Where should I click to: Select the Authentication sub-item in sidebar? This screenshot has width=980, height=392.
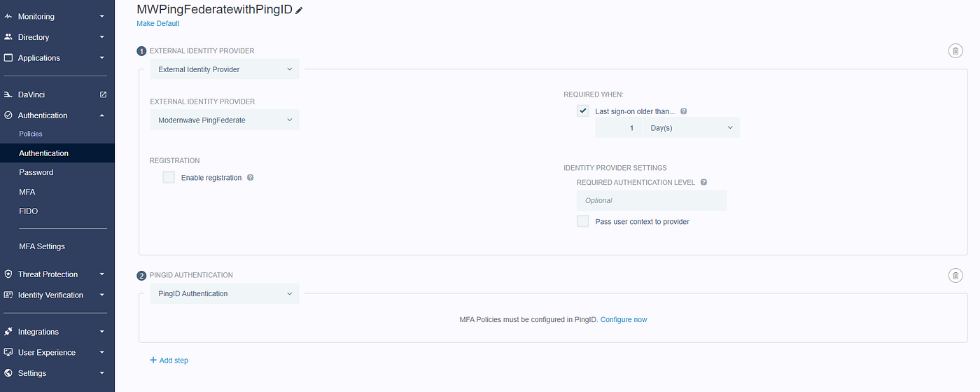pos(57,153)
